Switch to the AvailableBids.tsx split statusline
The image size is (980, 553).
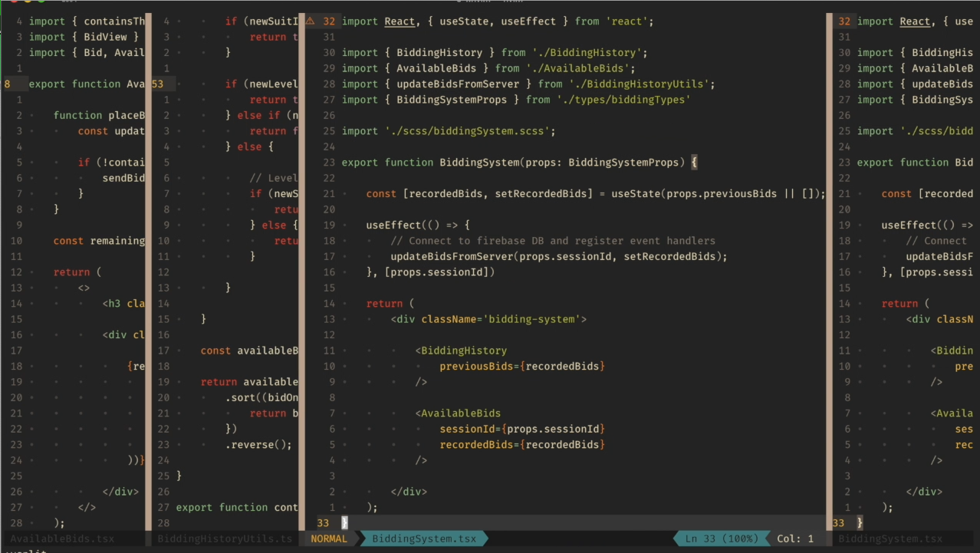point(62,538)
